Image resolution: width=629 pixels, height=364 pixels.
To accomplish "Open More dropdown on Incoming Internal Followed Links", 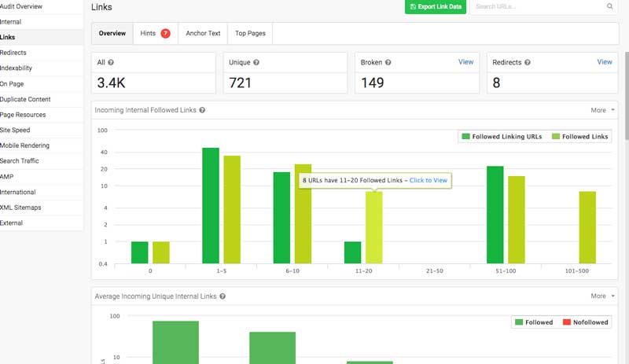I will (602, 111).
